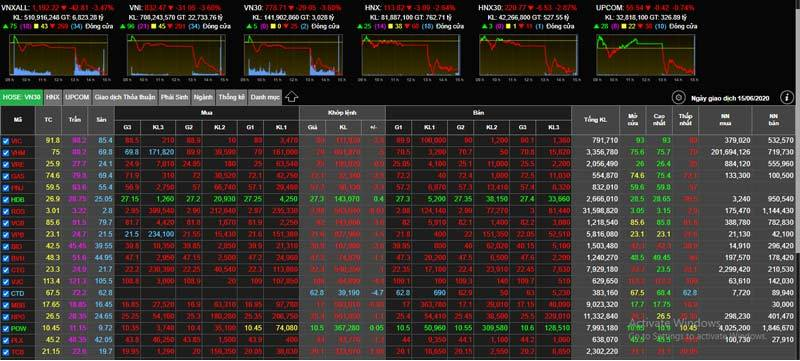Sort by the Mã column header
The image size is (800, 361).
18,120
